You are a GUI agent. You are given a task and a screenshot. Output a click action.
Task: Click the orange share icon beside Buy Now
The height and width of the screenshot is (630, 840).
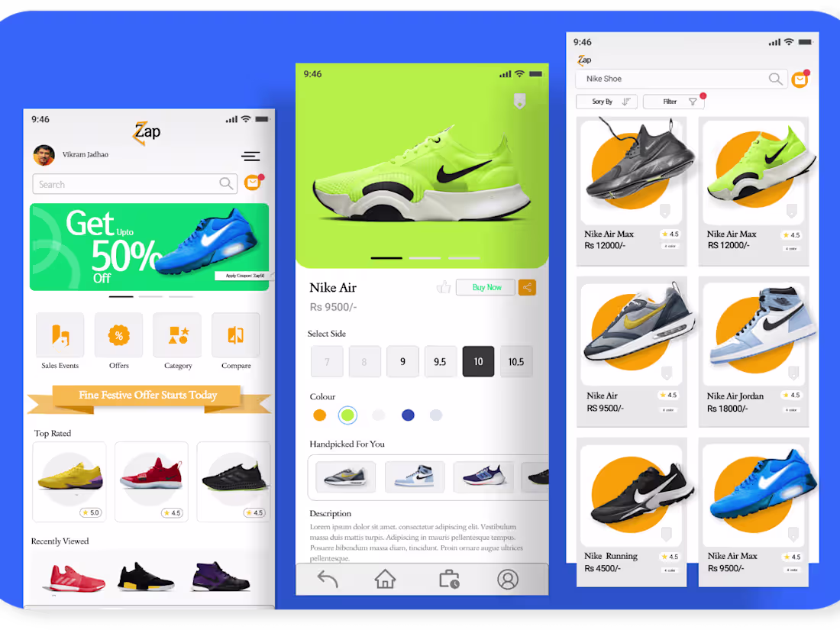click(x=527, y=288)
